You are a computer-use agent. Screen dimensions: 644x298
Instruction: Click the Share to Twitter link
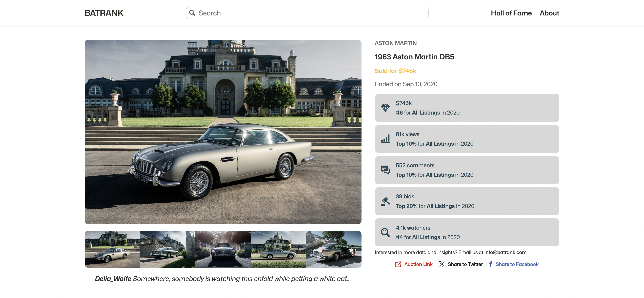click(x=465, y=264)
